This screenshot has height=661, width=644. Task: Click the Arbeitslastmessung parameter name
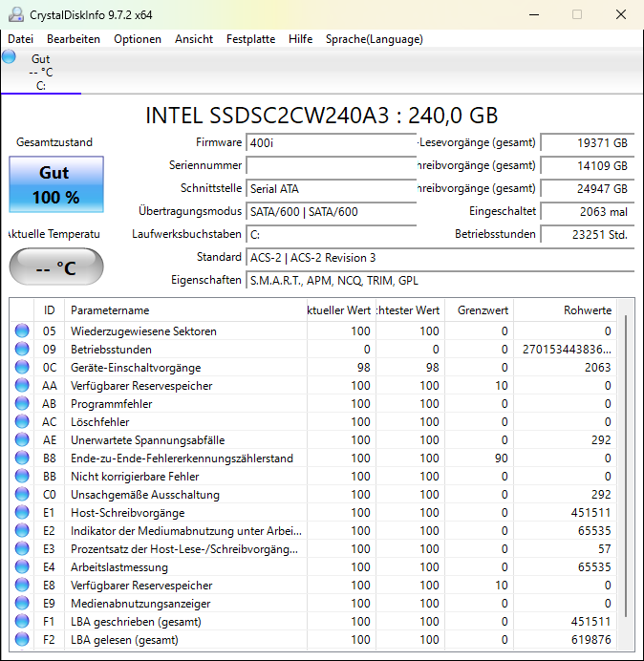[x=119, y=567]
